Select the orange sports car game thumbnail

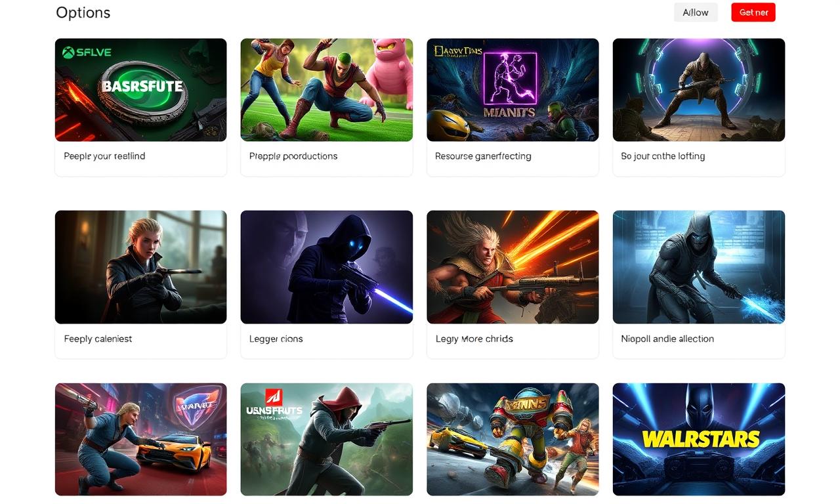[x=141, y=440]
